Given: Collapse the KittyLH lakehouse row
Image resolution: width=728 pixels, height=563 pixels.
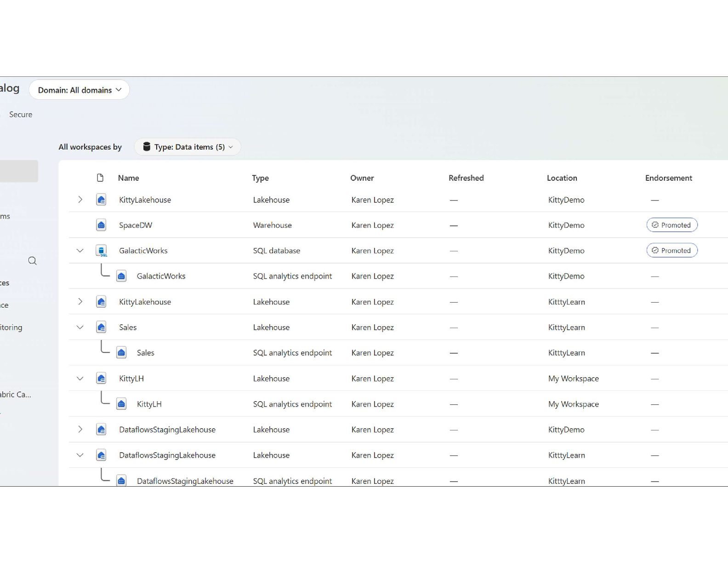Looking at the screenshot, I should click(x=80, y=379).
